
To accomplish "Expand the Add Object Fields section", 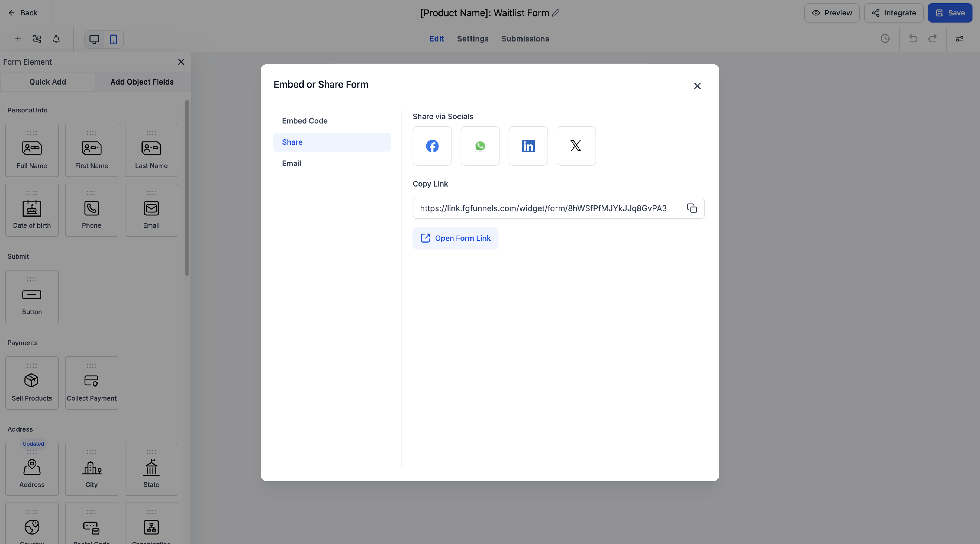I will (x=142, y=82).
